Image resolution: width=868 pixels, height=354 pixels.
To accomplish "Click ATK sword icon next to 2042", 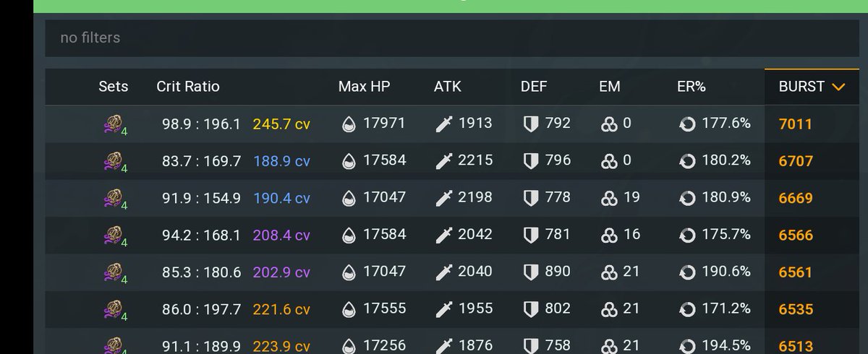I will pos(443,236).
